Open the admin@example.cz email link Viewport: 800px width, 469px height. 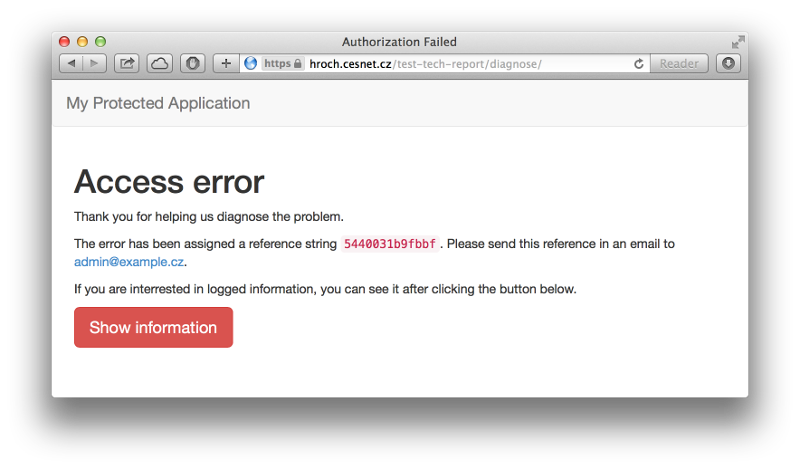[x=129, y=262]
